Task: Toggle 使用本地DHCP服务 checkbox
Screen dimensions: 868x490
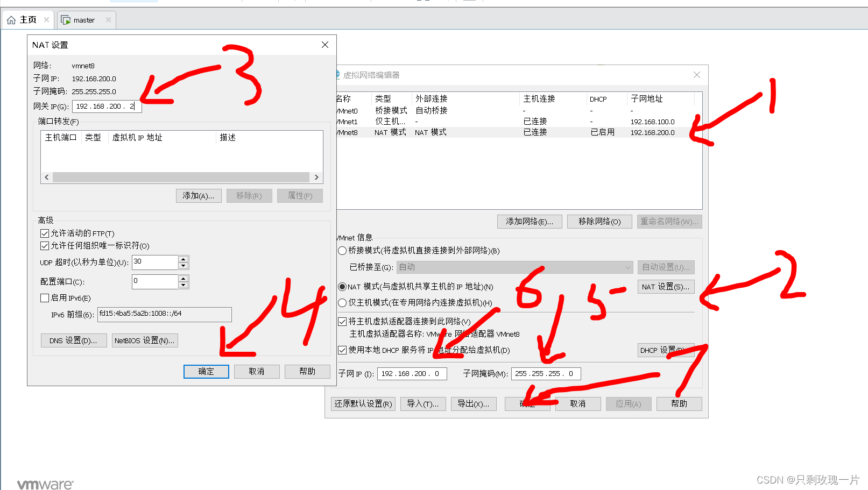Action: tap(343, 350)
